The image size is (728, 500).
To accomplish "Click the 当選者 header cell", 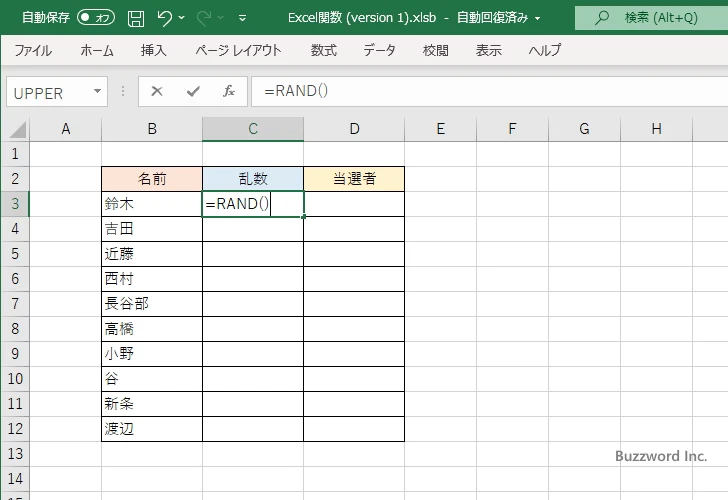I will pos(354,179).
